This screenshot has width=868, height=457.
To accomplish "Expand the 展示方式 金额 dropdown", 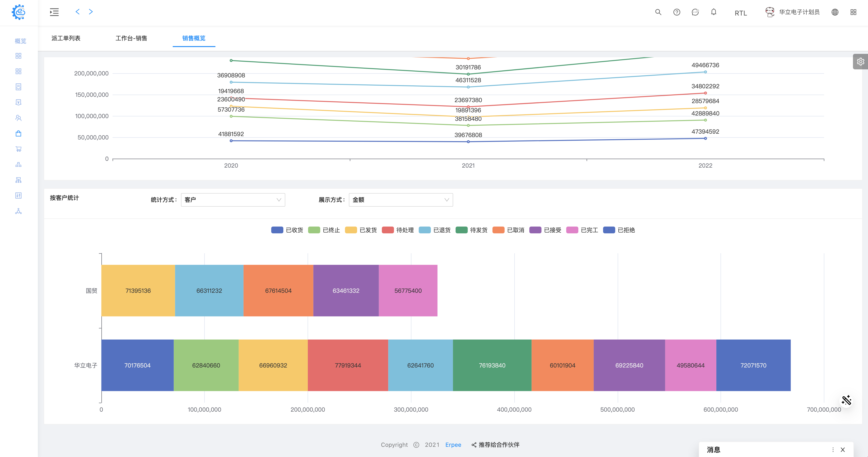I will (400, 200).
